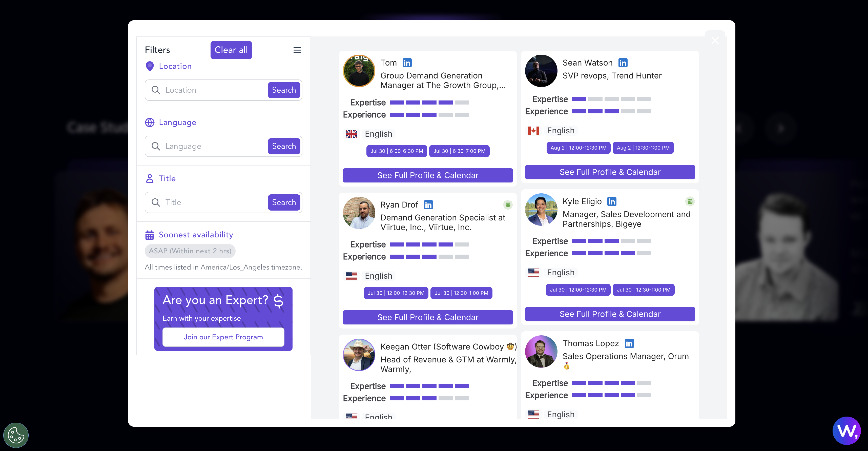Click Search button next to Language field
The width and height of the screenshot is (868, 451).
click(284, 146)
